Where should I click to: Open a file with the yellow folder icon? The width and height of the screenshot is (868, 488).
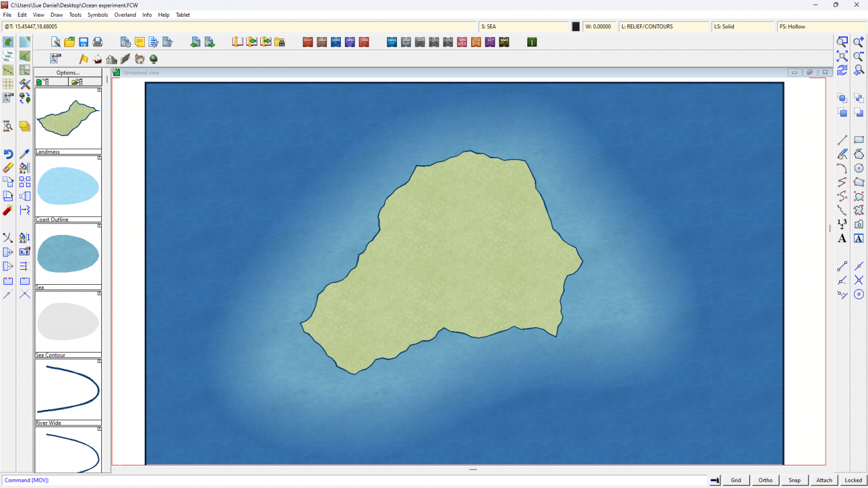click(x=69, y=42)
